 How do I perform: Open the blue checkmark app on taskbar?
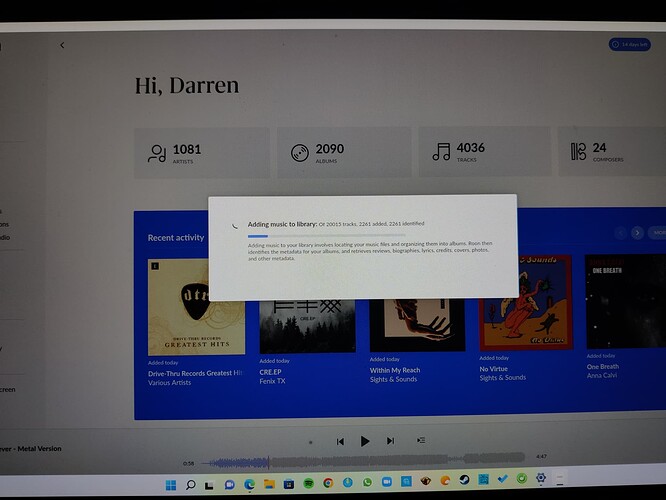click(x=503, y=479)
